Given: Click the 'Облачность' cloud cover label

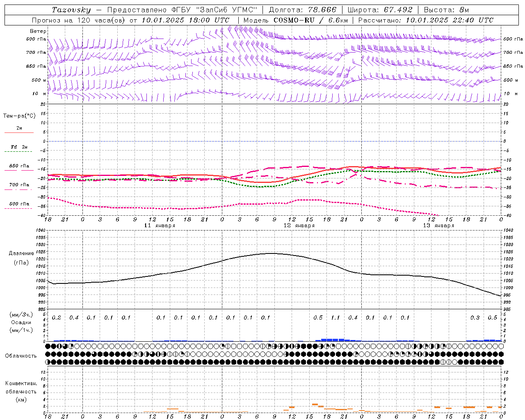Looking at the screenshot, I should [21, 356].
